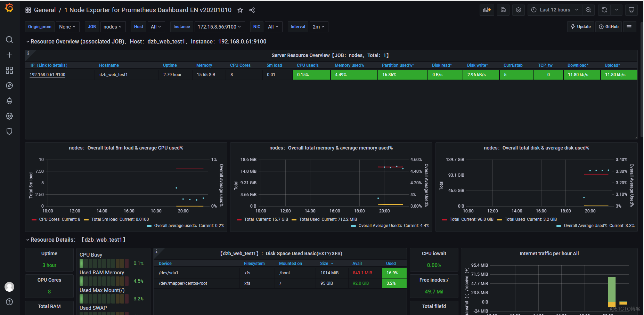Open dashboard settings gear in top bar

519,10
